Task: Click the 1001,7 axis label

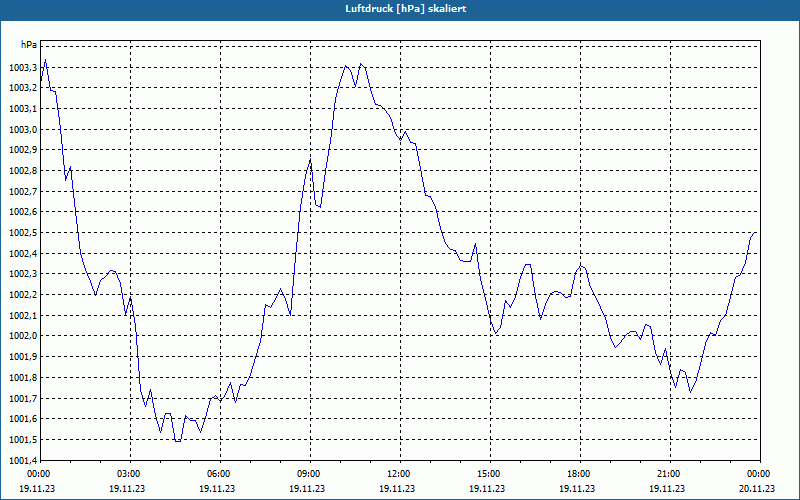Action: coord(23,398)
